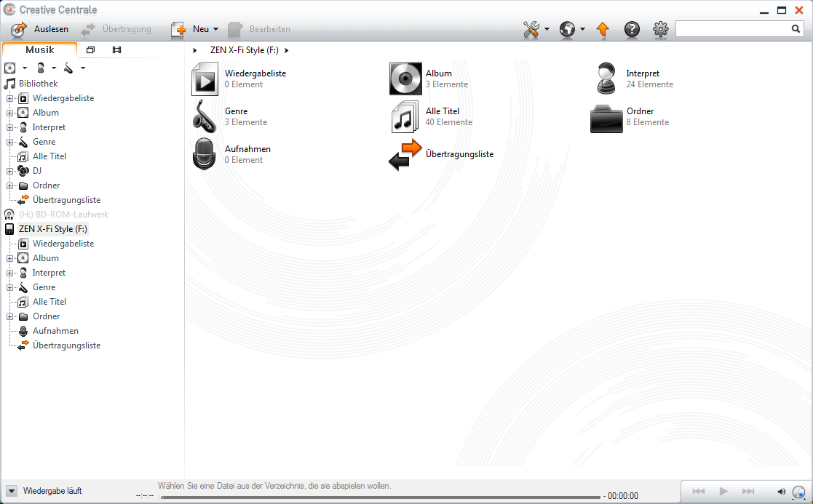Image resolution: width=813 pixels, height=504 pixels.
Task: Click the Bearbeiten edit toolbar button
Action: 258,29
